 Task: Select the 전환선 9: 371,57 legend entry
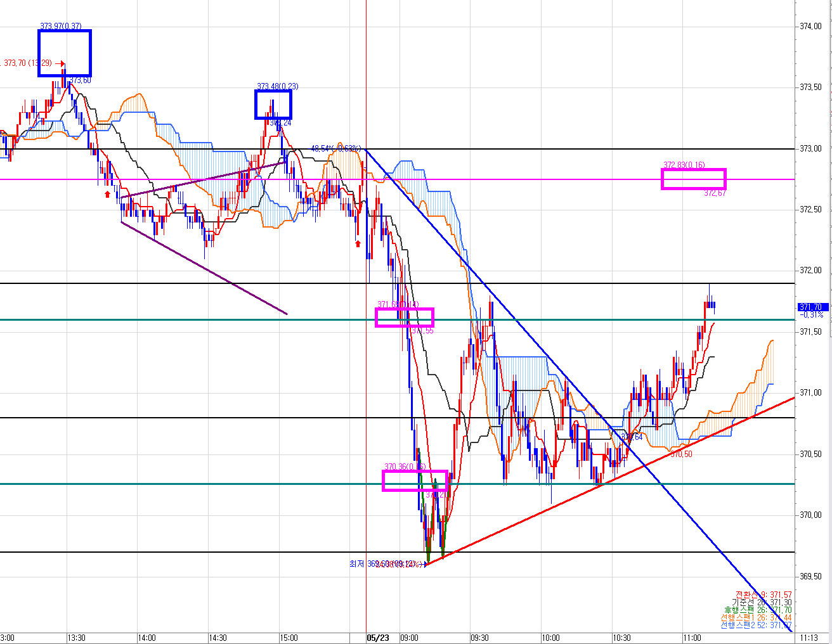(x=764, y=595)
